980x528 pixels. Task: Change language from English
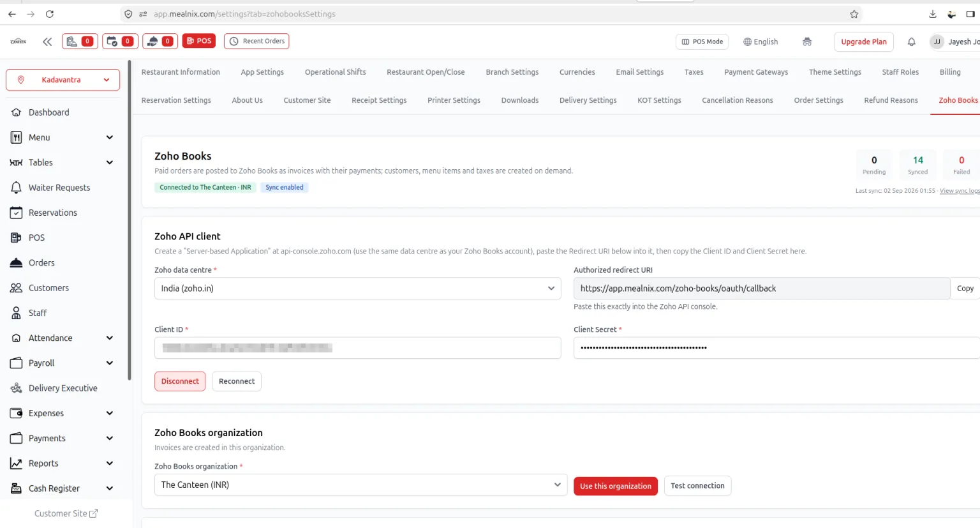coord(761,41)
